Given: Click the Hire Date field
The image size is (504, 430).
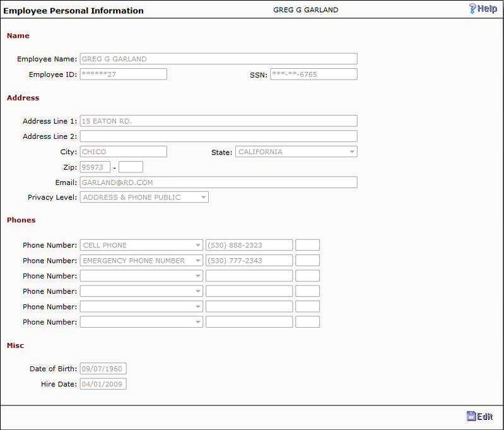Looking at the screenshot, I should [x=103, y=384].
